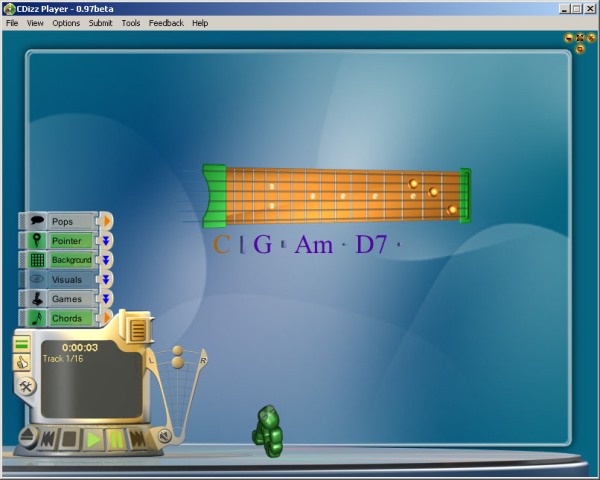Click the L marker on the balance fan
Viewport: 600px width, 480px height.
(151, 361)
